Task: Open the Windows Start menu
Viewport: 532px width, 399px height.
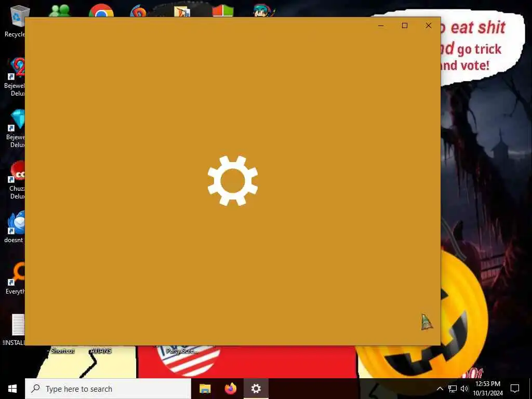Action: tap(12, 389)
